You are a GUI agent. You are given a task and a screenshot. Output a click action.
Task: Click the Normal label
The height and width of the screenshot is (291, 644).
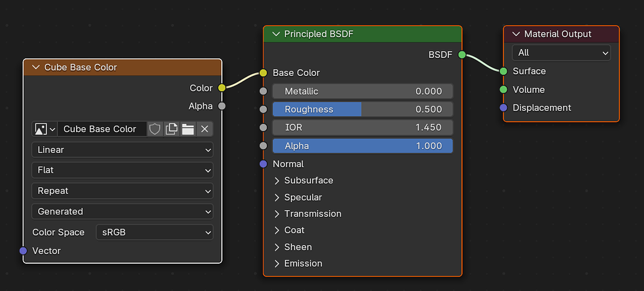(x=288, y=164)
